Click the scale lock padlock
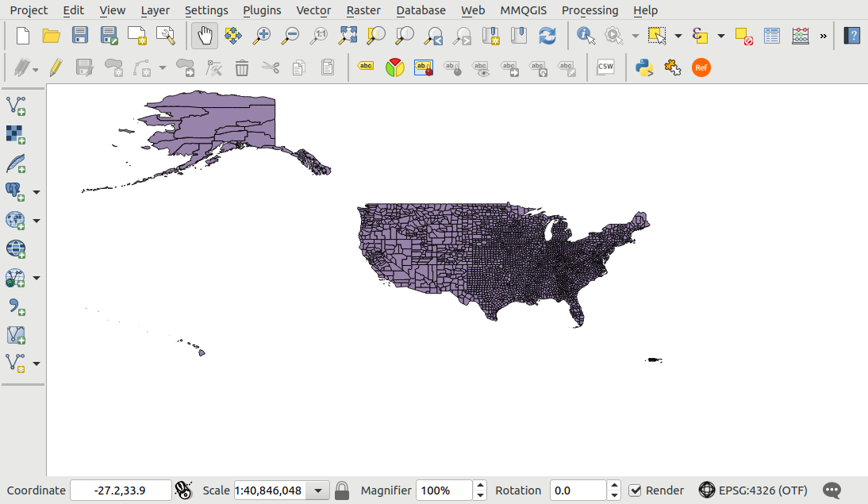 pos(342,490)
